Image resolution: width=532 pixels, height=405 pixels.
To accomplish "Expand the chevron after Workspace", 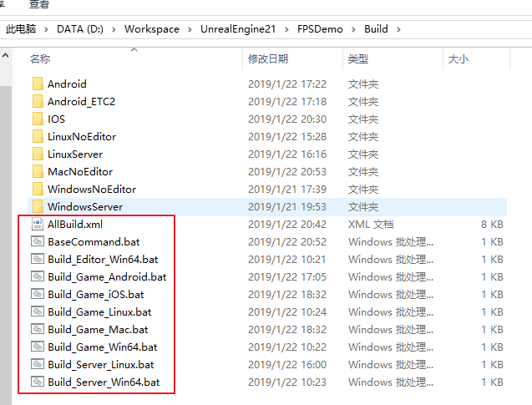I will [190, 29].
